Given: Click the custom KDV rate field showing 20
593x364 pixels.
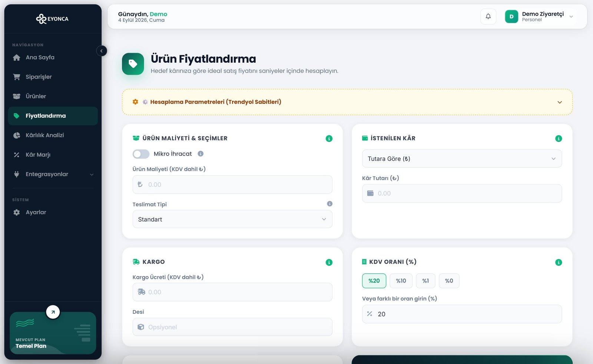Looking at the screenshot, I should (462, 314).
